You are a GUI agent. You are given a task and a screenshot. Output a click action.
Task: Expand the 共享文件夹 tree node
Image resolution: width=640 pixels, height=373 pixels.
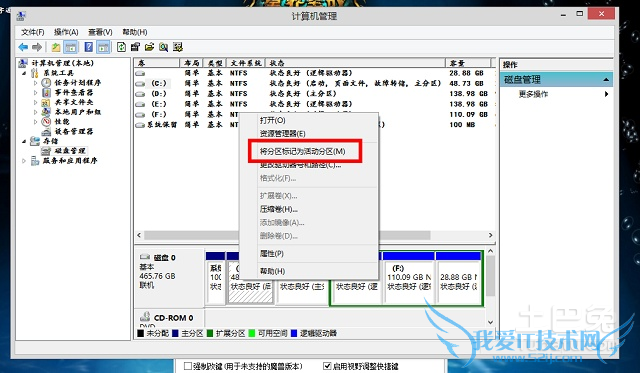(36, 102)
